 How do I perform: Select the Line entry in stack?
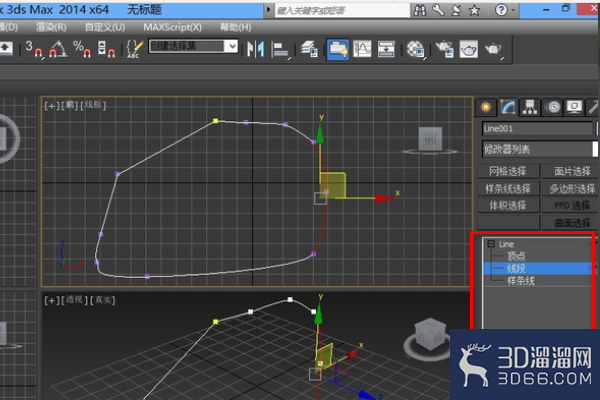506,244
